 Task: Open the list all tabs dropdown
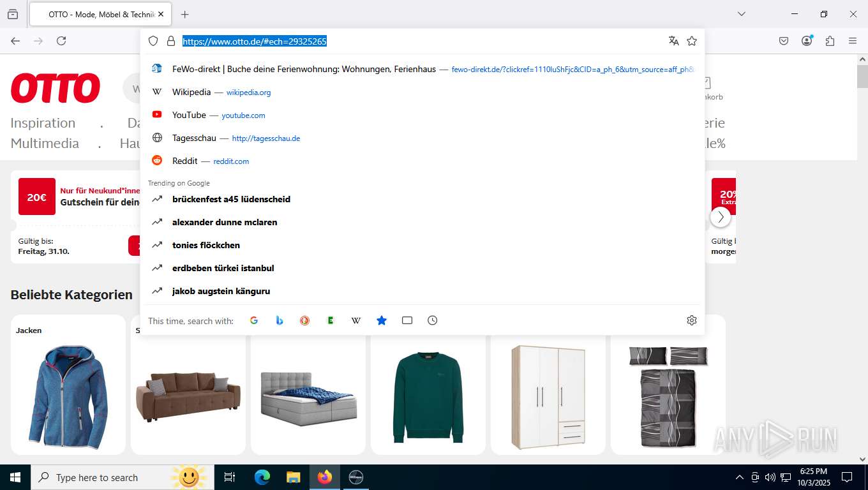pos(741,14)
